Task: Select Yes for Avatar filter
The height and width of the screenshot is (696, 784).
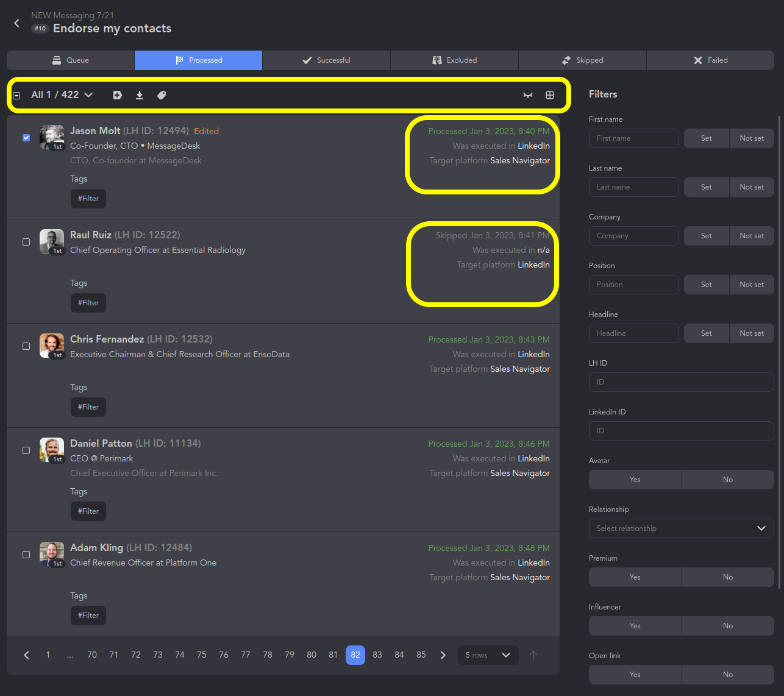Action: tap(635, 480)
